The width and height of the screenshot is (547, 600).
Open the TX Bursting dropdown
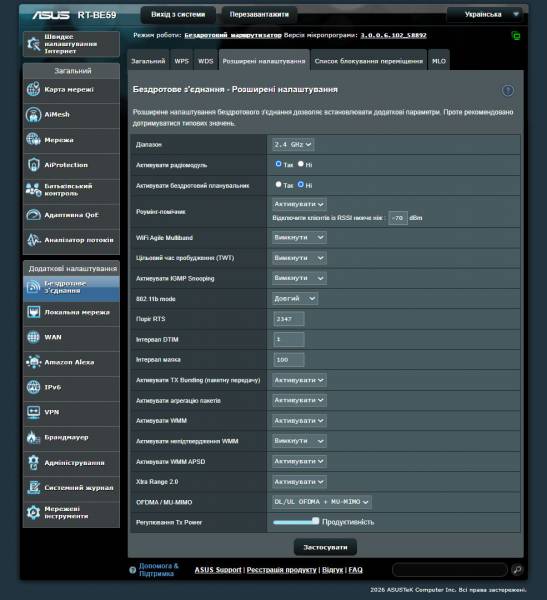tap(299, 380)
